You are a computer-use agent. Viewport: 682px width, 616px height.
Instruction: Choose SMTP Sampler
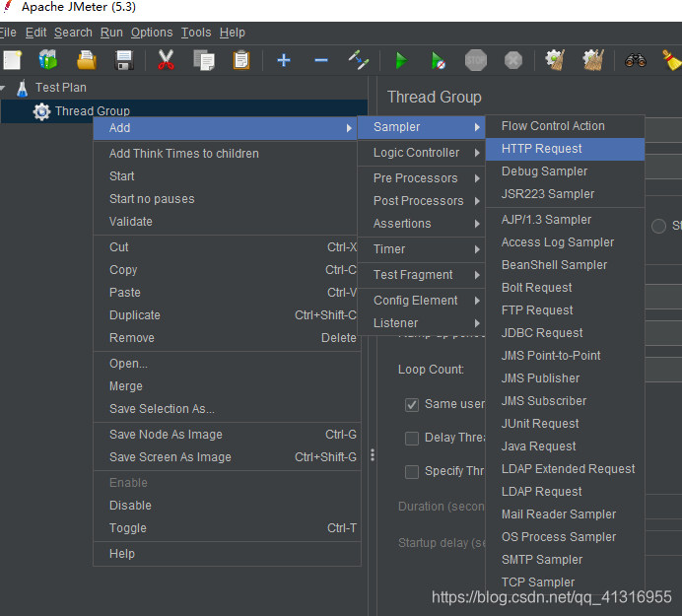pyautogui.click(x=565, y=560)
